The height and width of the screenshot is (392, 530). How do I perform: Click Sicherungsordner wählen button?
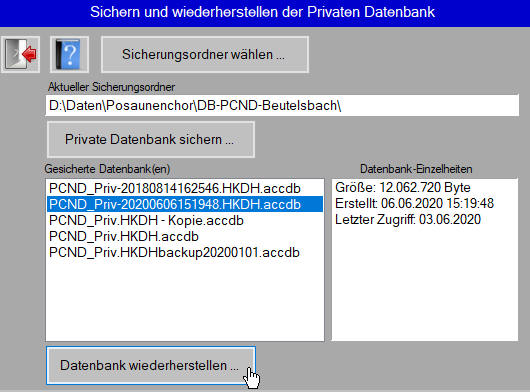[x=205, y=54]
